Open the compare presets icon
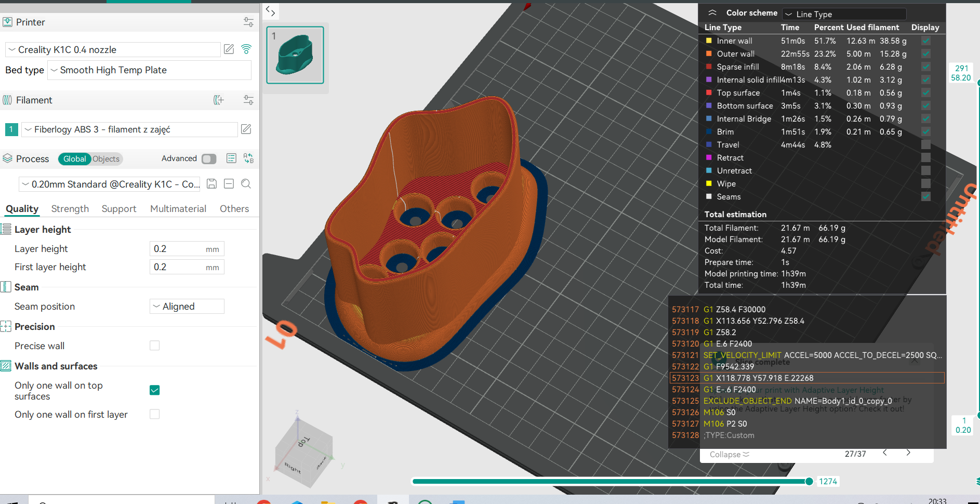 pyautogui.click(x=248, y=158)
